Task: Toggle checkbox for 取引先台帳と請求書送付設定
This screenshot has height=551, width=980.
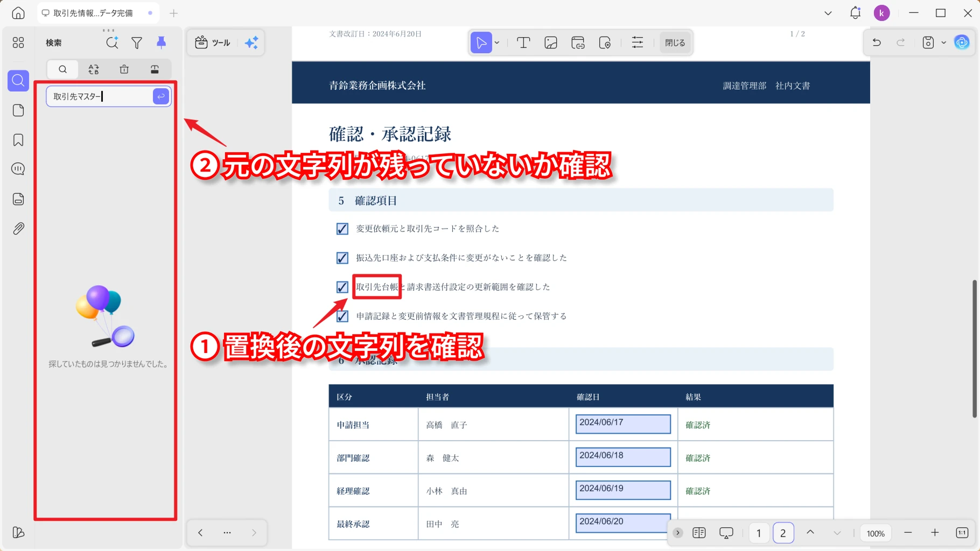Action: (x=342, y=287)
